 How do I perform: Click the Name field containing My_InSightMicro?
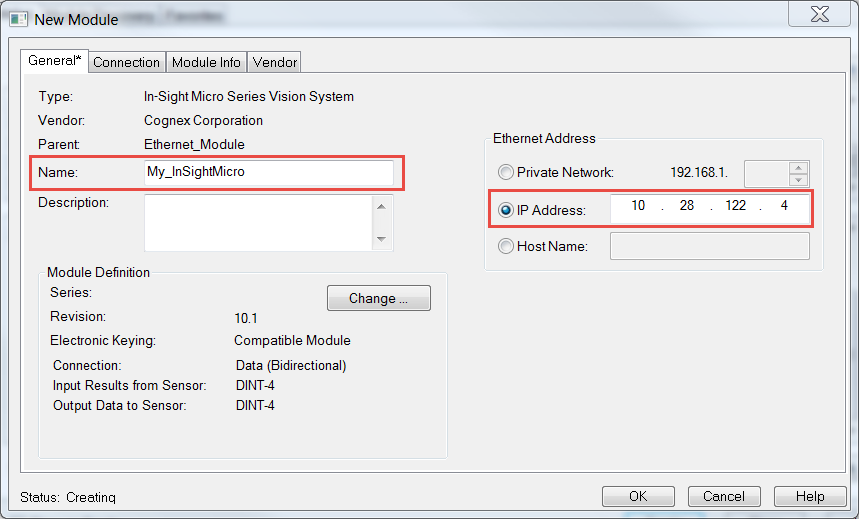tap(268, 172)
